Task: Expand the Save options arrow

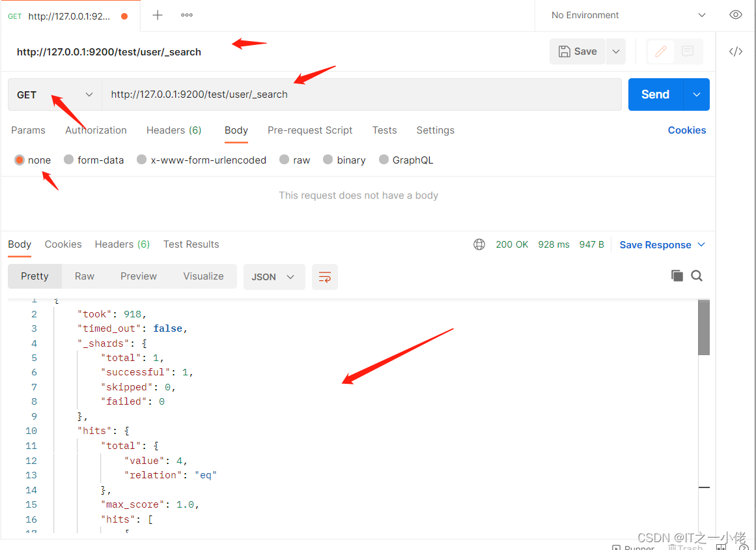Action: point(616,51)
